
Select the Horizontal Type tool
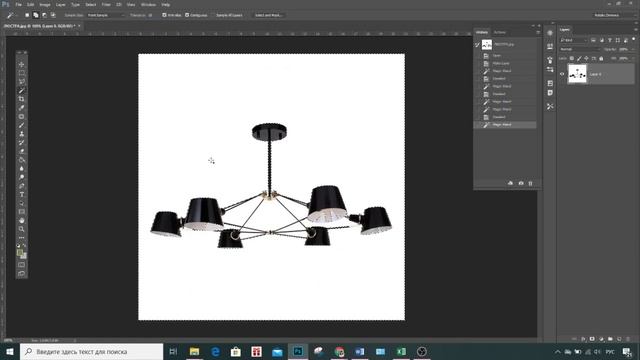(x=22, y=194)
